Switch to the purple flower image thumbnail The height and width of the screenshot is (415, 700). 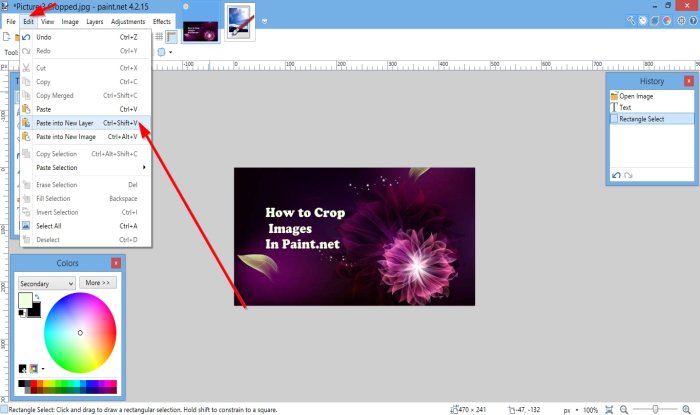(200, 31)
